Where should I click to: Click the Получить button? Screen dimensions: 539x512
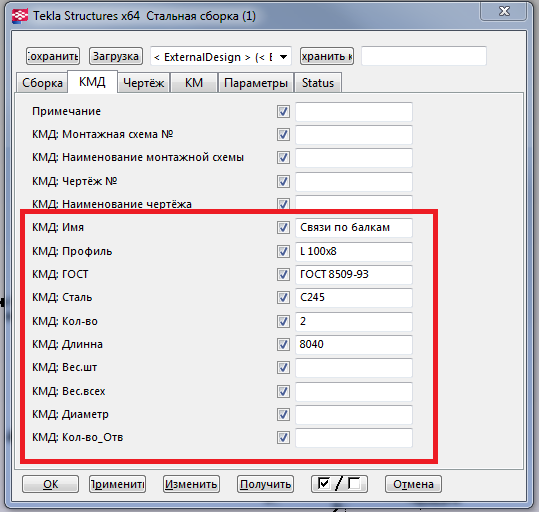tap(265, 484)
